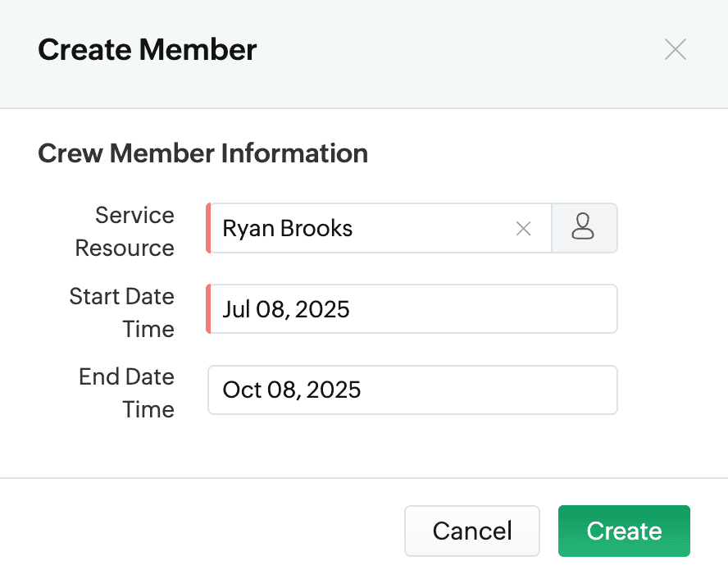Image resolution: width=728 pixels, height=579 pixels.
Task: Click red mandatory marker on Start Date
Action: tap(208, 309)
